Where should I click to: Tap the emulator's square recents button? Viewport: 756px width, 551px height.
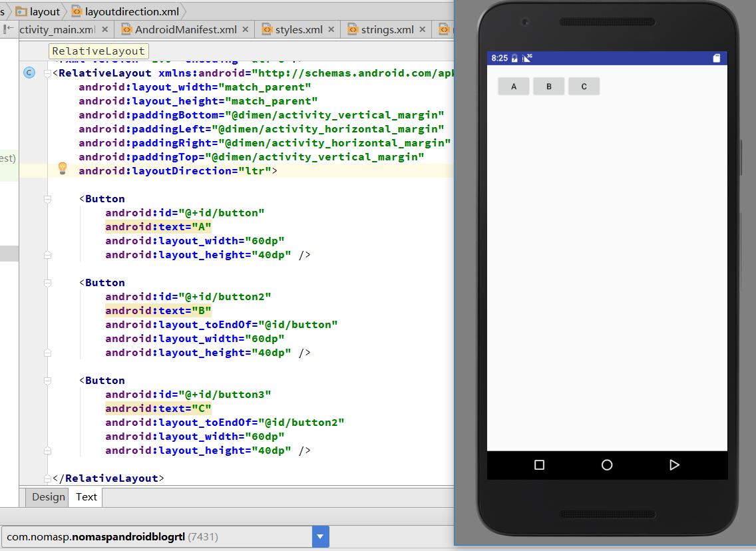[540, 464]
